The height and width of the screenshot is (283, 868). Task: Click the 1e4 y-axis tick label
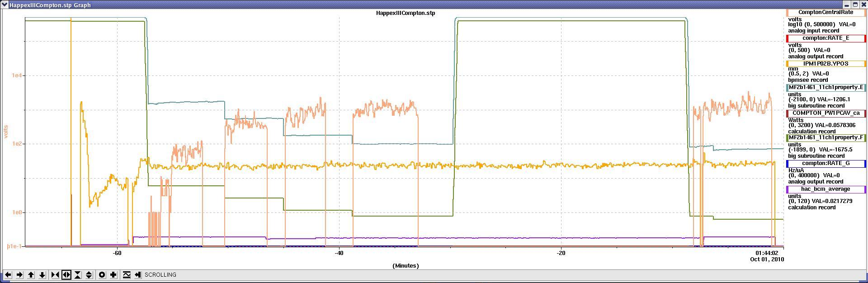[x=17, y=75]
